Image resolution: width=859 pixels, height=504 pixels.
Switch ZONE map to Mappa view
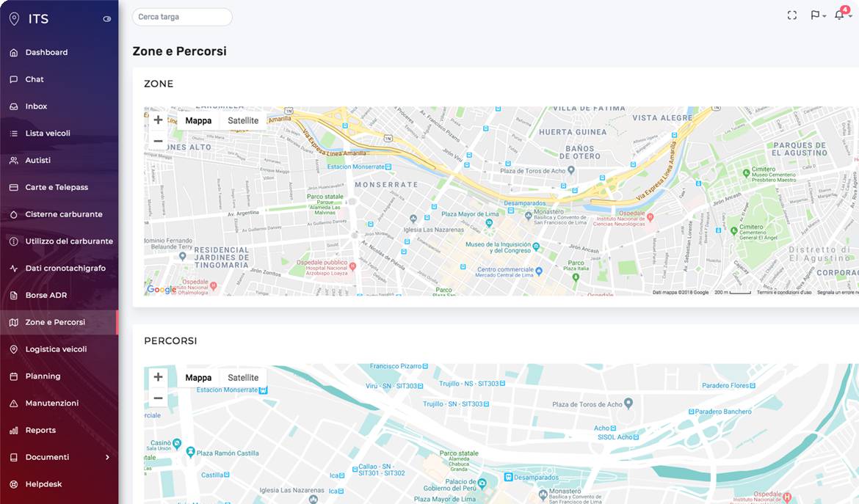(x=198, y=121)
